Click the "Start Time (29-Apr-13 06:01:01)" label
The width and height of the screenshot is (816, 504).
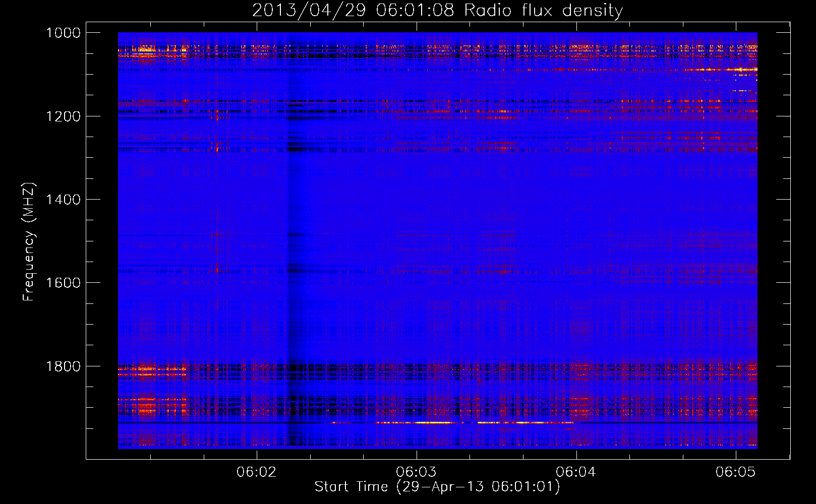click(437, 487)
